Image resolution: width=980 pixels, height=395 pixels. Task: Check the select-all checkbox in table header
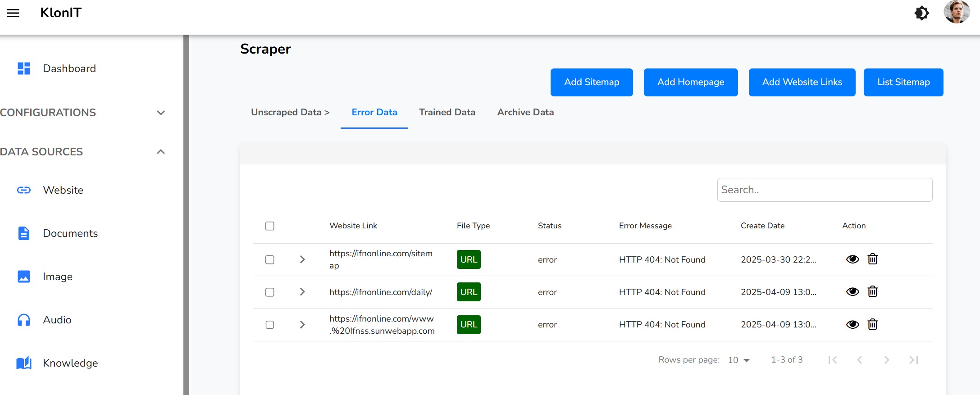tap(270, 226)
